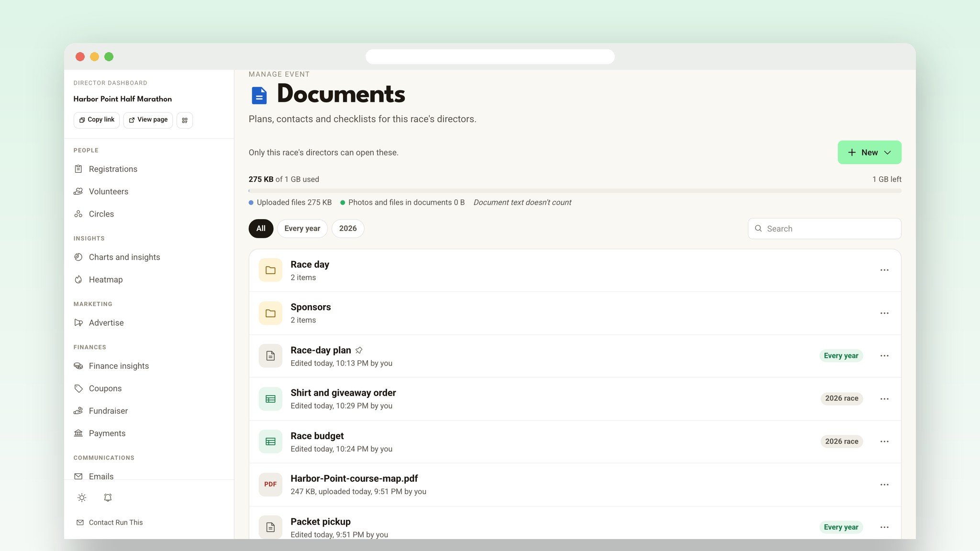Click the View page button
Image resolution: width=980 pixels, height=551 pixels.
(x=148, y=120)
